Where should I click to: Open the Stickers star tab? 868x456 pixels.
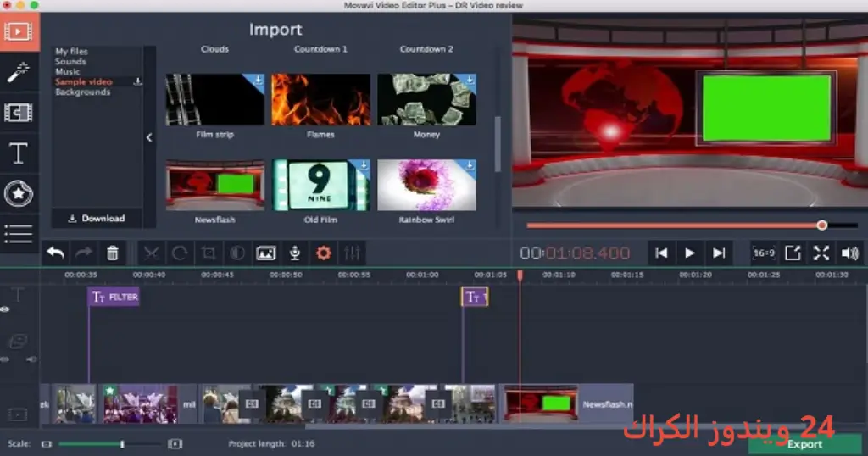(19, 194)
